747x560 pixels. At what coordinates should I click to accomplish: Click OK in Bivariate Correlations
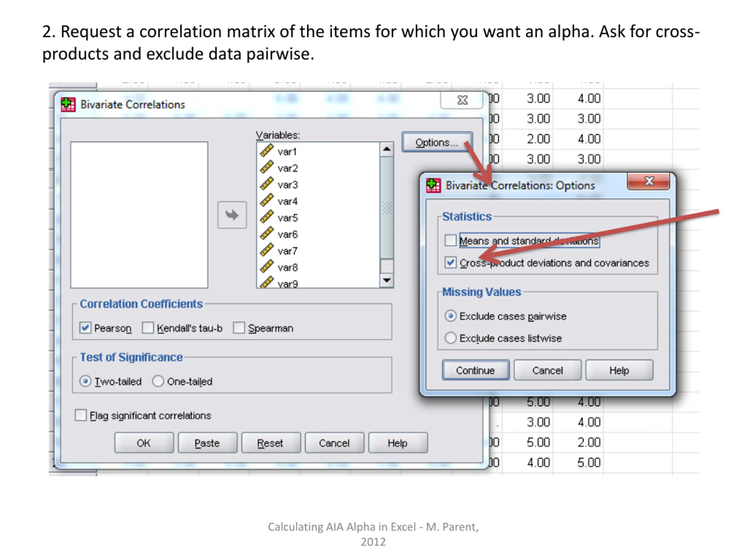point(144,443)
